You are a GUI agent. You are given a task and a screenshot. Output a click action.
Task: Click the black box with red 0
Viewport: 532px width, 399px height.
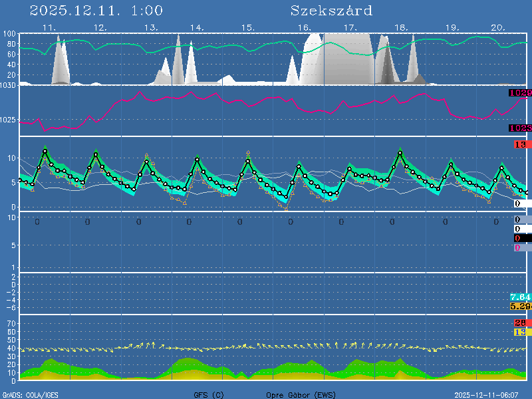pyautogui.click(x=520, y=238)
